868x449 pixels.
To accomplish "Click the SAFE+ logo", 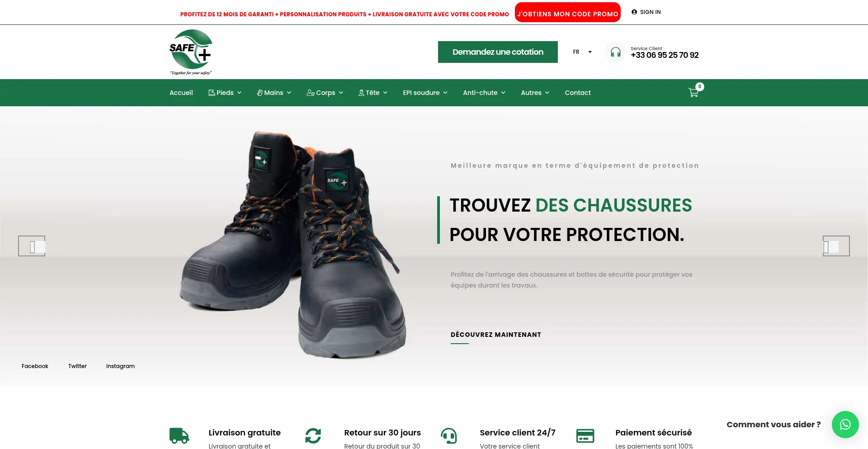I will click(191, 52).
